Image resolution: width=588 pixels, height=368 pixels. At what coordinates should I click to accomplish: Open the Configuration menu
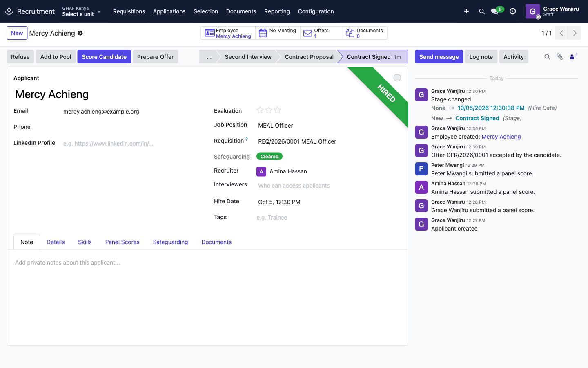(316, 11)
